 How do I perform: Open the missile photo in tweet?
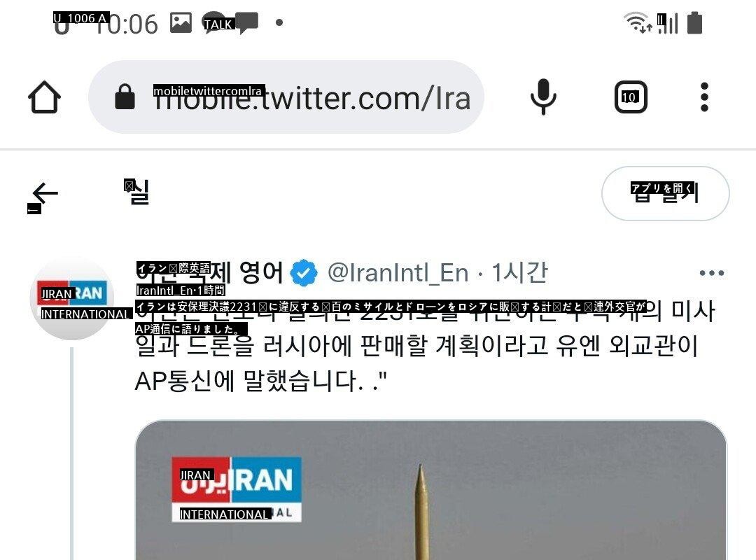430,490
